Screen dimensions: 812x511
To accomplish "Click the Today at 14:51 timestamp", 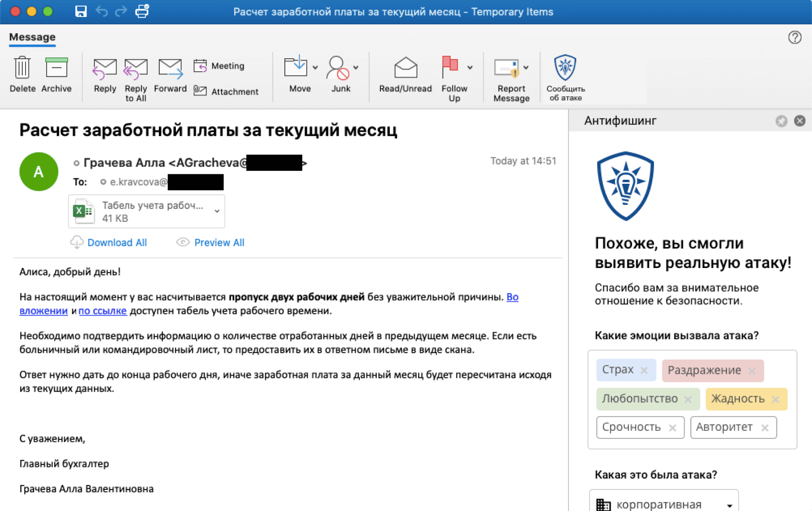I will (x=523, y=161).
